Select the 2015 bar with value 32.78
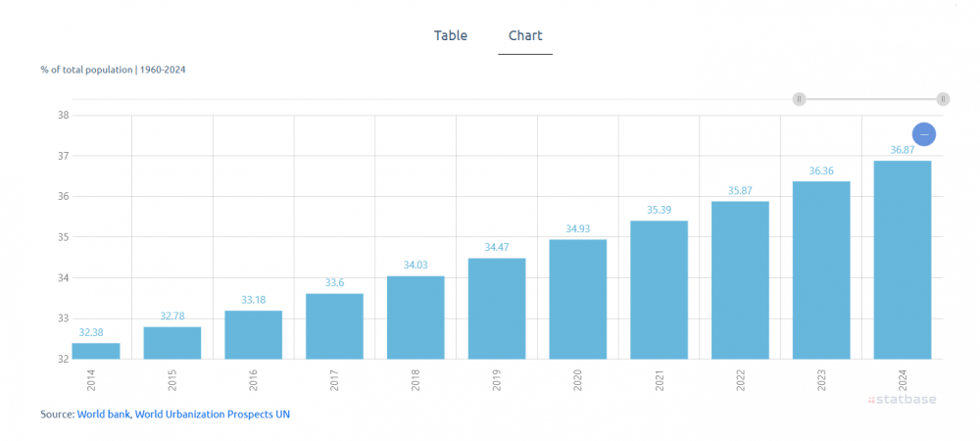This screenshot has height=441, width=980. pyautogui.click(x=171, y=342)
